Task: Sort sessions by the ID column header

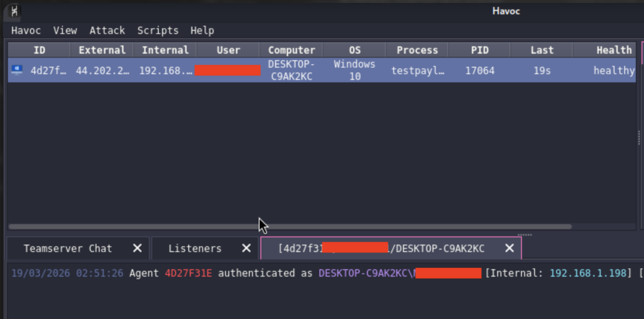Action: (x=39, y=50)
